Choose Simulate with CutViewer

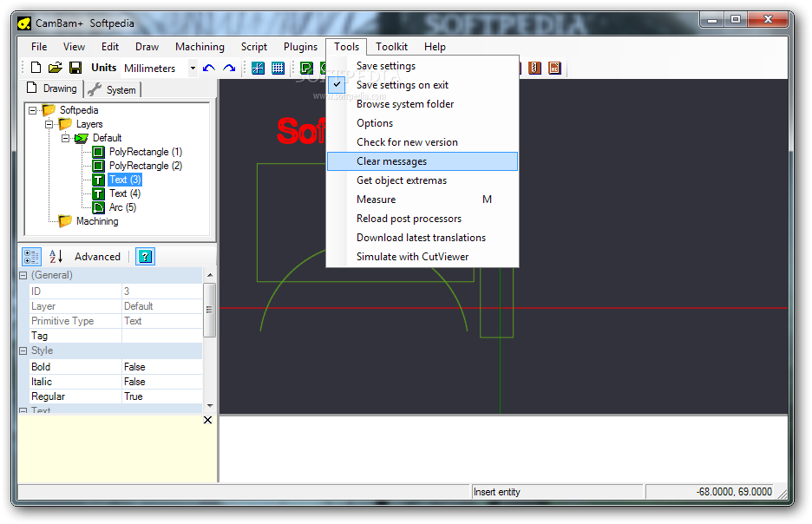[422, 257]
